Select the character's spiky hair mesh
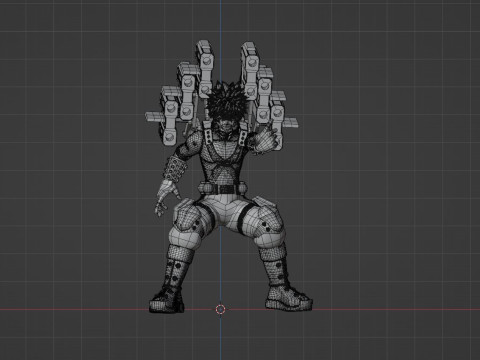Image resolution: width=480 pixels, height=360 pixels. click(227, 101)
